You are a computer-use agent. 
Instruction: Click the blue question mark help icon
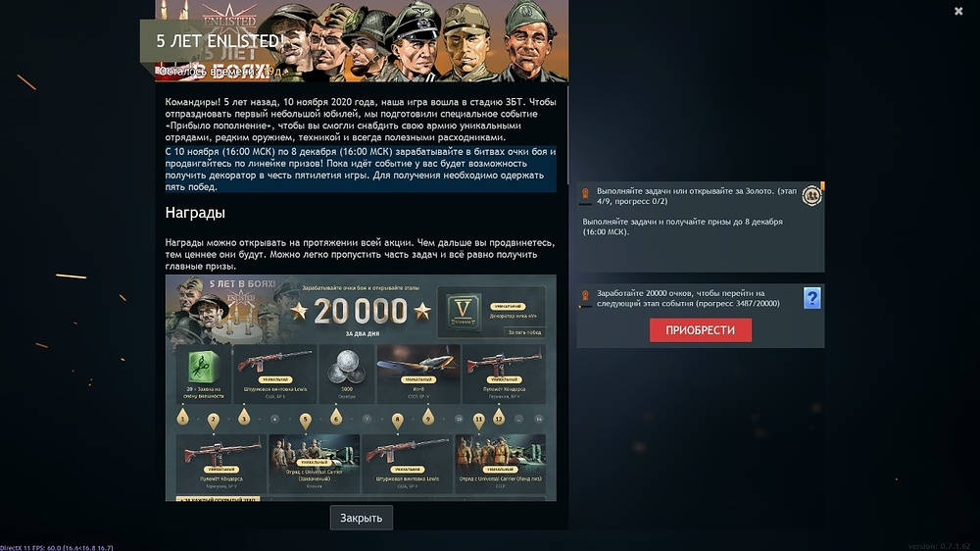click(x=811, y=298)
